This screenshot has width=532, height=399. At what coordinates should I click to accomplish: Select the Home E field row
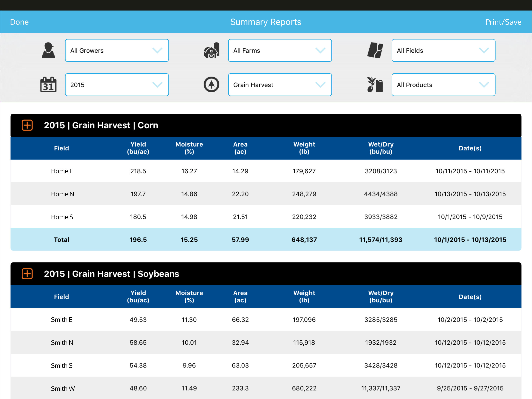pos(266,171)
